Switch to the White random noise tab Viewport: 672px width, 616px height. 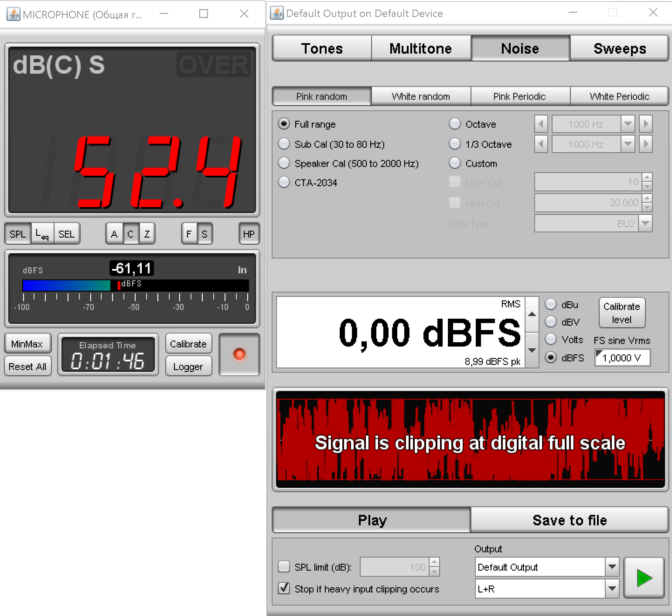[x=421, y=96]
